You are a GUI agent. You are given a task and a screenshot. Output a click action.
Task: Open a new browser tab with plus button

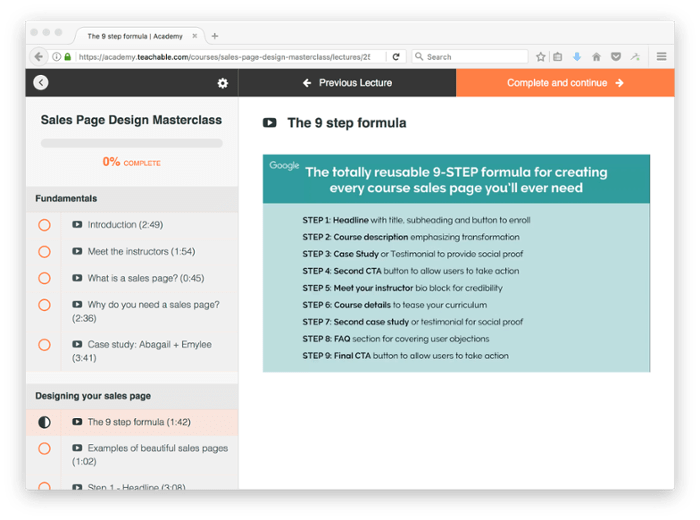coord(215,36)
